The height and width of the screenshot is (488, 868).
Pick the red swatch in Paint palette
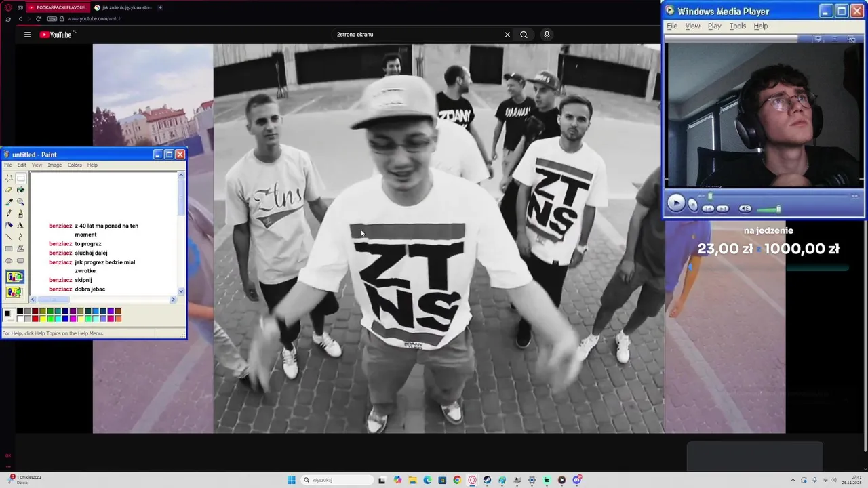pyautogui.click(x=35, y=319)
